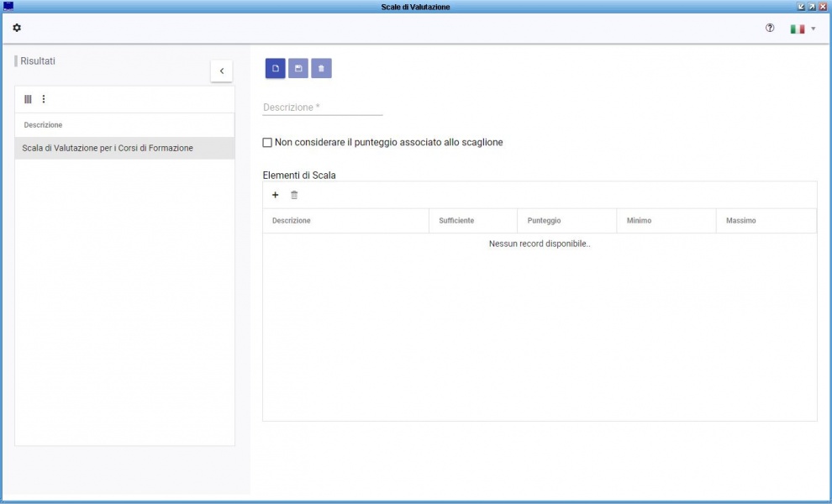Collapse the Risultati panel with chevron
The width and height of the screenshot is (832, 504).
pyautogui.click(x=221, y=71)
